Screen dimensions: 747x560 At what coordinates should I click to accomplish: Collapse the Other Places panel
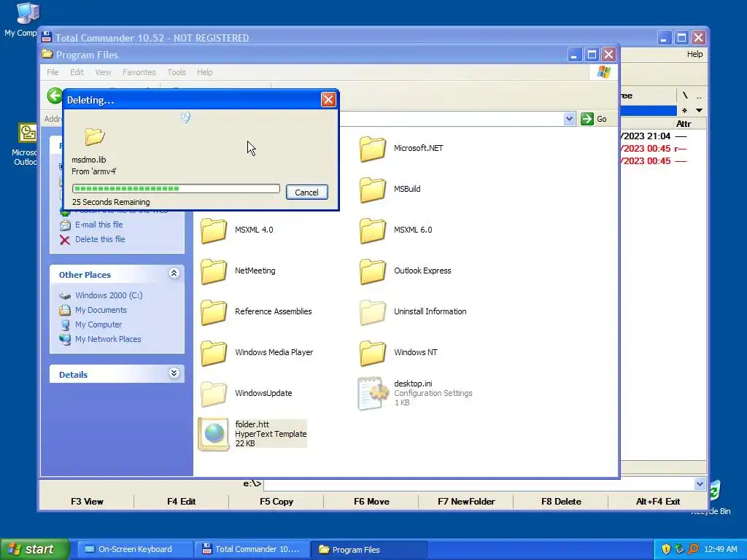pyautogui.click(x=174, y=273)
